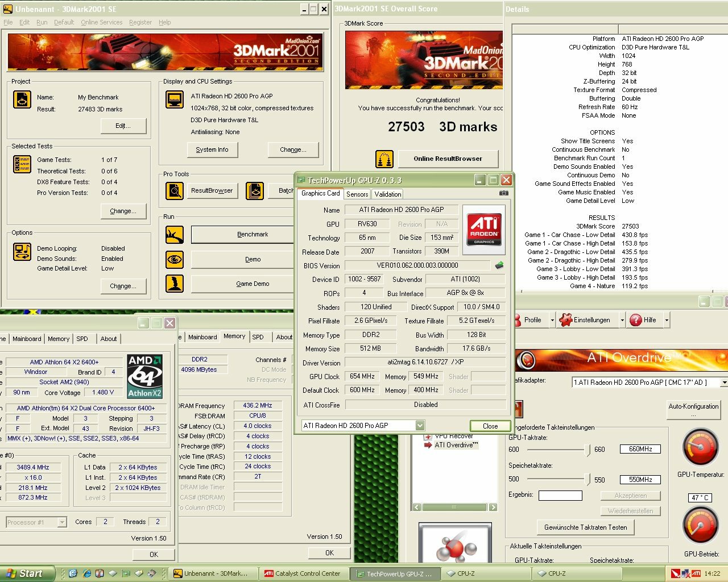Click the Demo eye icon
This screenshot has width=728, height=582.
click(x=174, y=259)
